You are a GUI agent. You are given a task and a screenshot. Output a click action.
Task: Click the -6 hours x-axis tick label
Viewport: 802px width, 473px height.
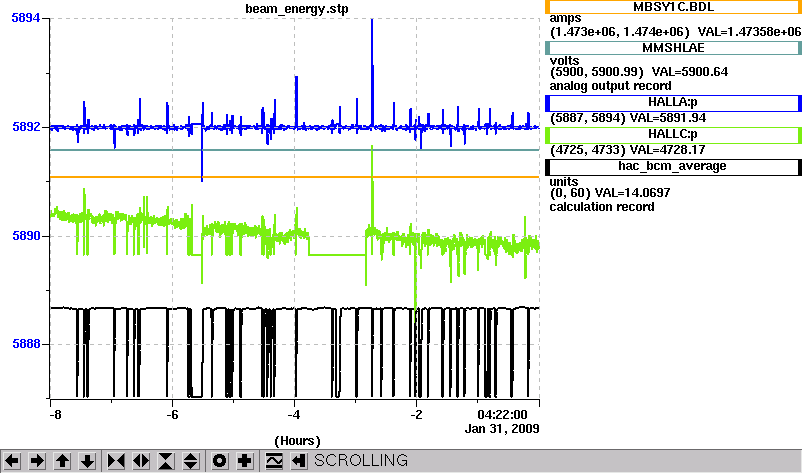pos(172,415)
